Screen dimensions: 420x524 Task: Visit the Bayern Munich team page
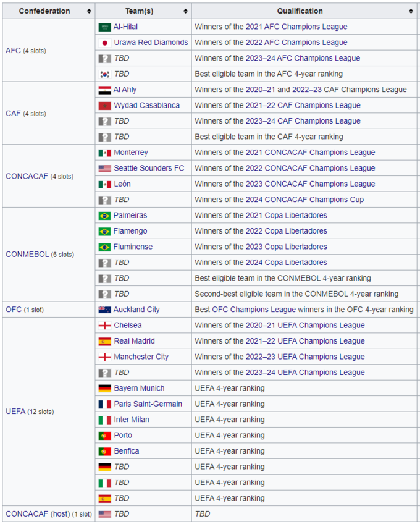coord(139,388)
